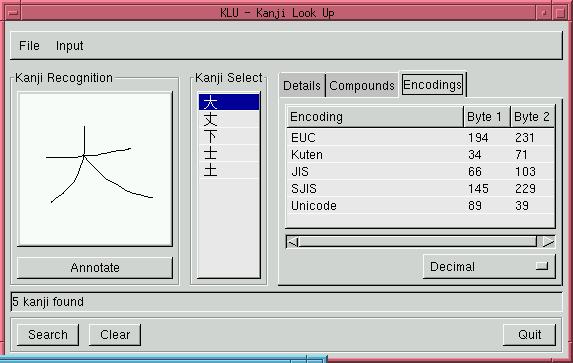Click the encodings table right scroll arrow

click(548, 242)
